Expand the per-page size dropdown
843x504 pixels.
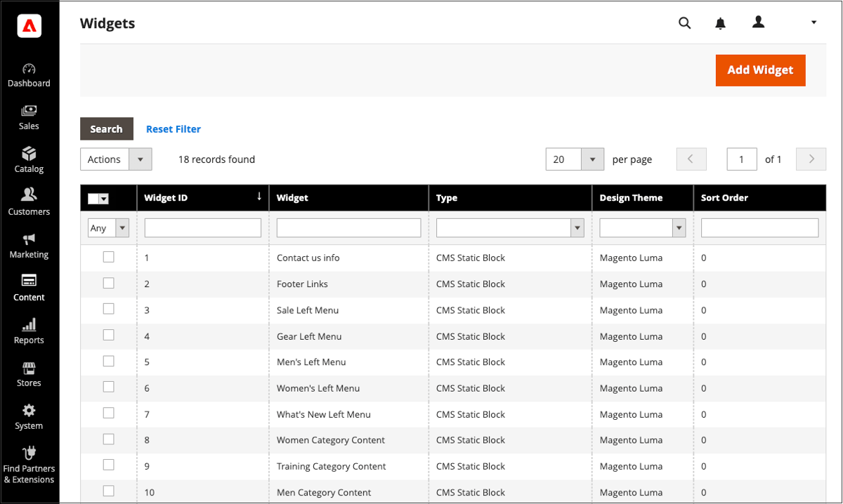pyautogui.click(x=592, y=159)
